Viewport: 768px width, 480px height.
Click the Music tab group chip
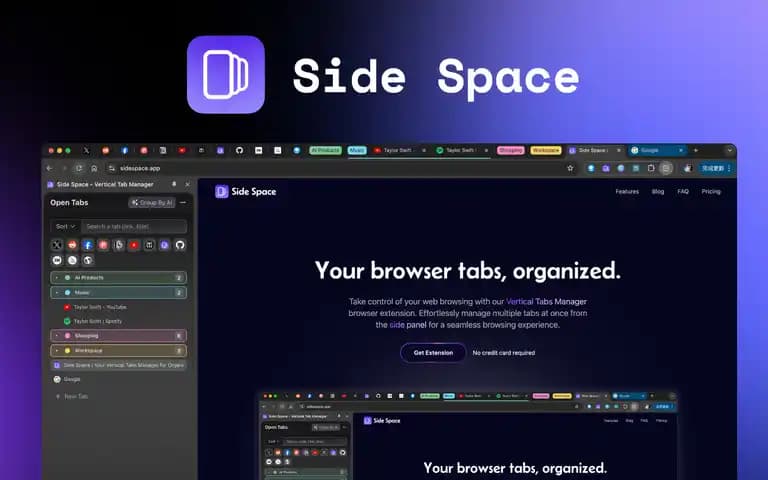(x=357, y=150)
